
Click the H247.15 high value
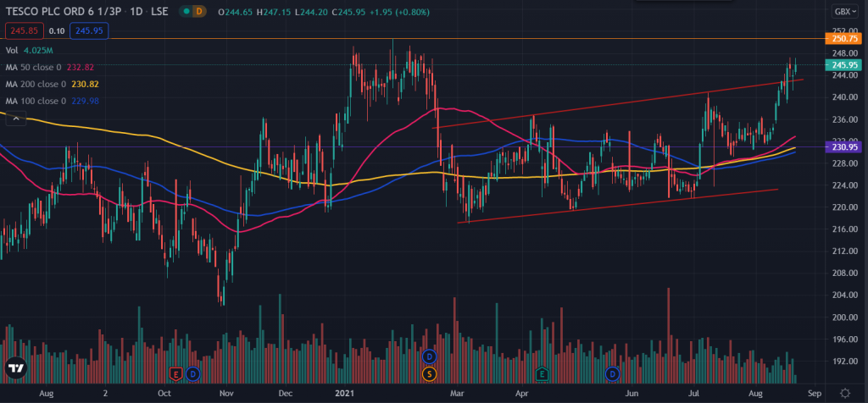(x=274, y=12)
